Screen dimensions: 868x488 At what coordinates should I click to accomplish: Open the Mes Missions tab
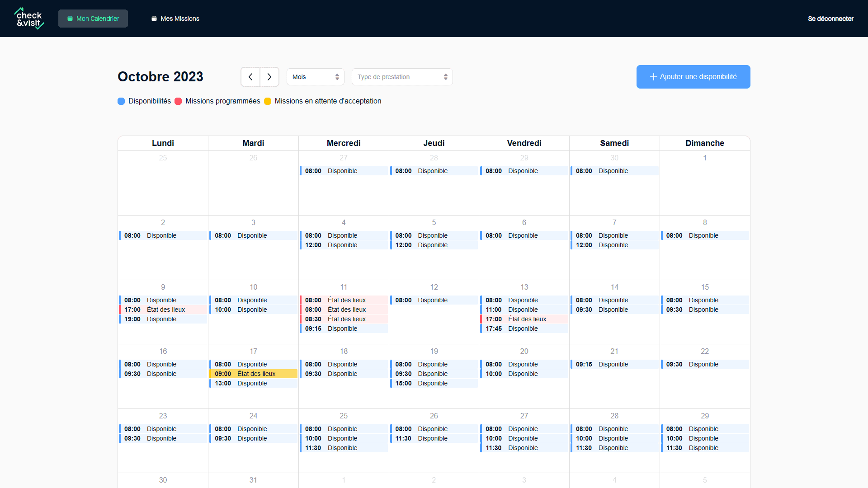coord(175,19)
